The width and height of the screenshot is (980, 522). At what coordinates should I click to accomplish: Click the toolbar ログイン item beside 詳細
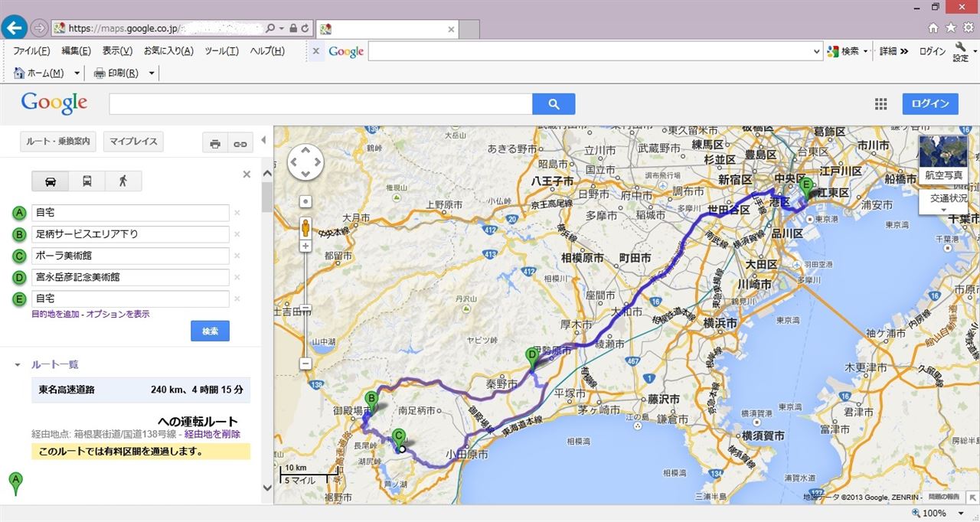pyautogui.click(x=933, y=51)
